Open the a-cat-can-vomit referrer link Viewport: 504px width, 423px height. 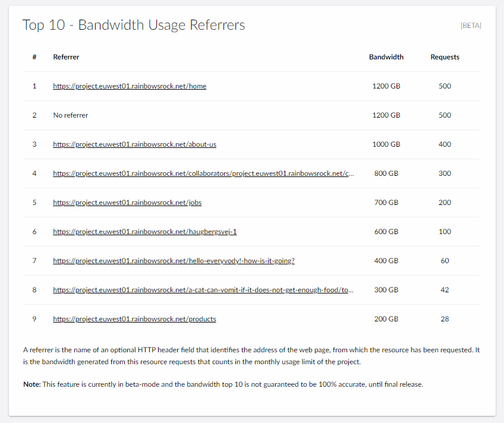(x=203, y=290)
